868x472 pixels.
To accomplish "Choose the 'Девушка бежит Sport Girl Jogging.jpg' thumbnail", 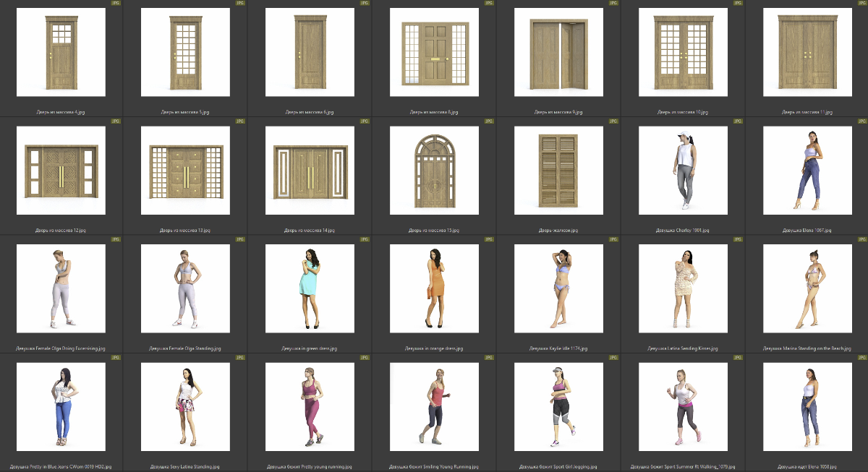I will [558, 407].
